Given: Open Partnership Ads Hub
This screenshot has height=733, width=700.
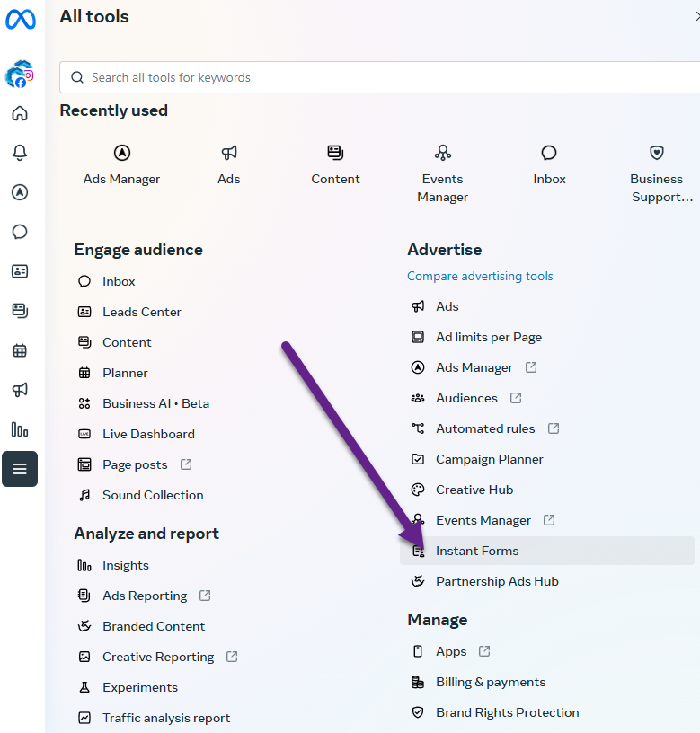Looking at the screenshot, I should [497, 581].
